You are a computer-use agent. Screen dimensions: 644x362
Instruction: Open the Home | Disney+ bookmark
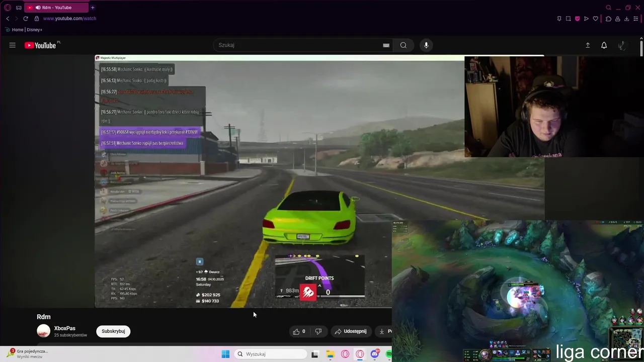coord(24,30)
